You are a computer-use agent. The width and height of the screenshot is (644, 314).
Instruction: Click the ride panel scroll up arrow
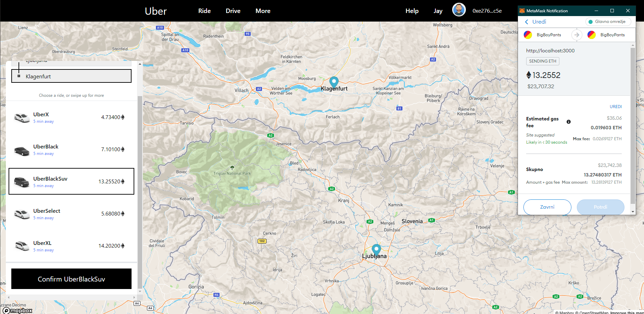point(140,64)
